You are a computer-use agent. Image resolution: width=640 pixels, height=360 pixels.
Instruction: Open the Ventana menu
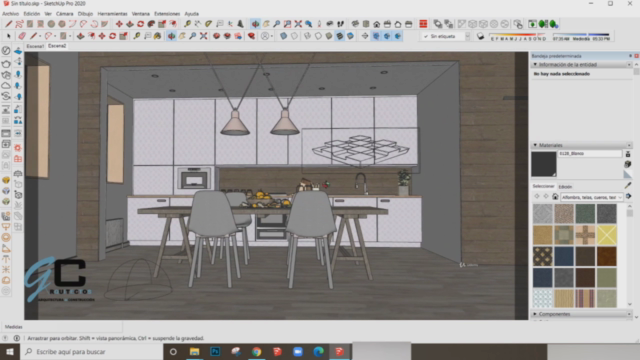[140, 13]
